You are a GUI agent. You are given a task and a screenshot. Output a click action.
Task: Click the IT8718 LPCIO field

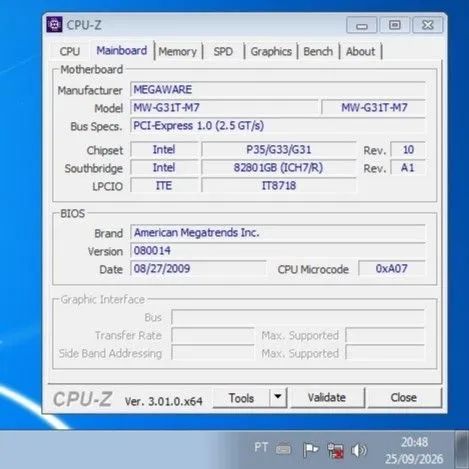[279, 186]
